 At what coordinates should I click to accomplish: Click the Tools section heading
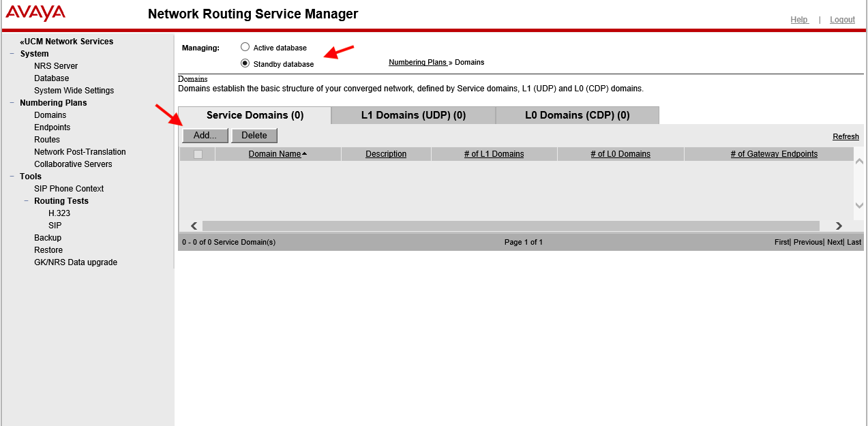click(x=31, y=177)
